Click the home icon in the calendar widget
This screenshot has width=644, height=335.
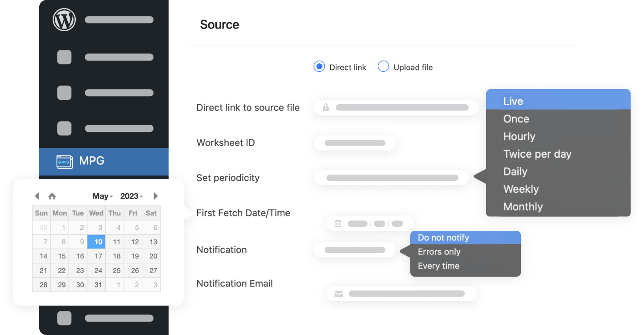[52, 196]
